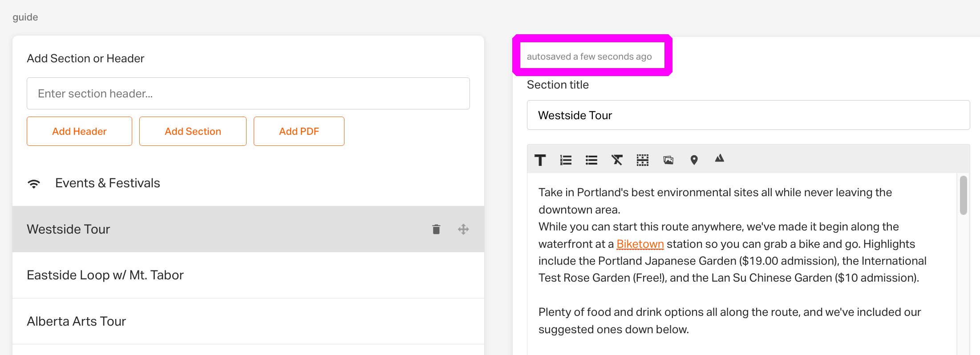This screenshot has width=980, height=355.
Task: Open the Eastside Loop w/ Mt. Tabor section
Action: (x=248, y=275)
